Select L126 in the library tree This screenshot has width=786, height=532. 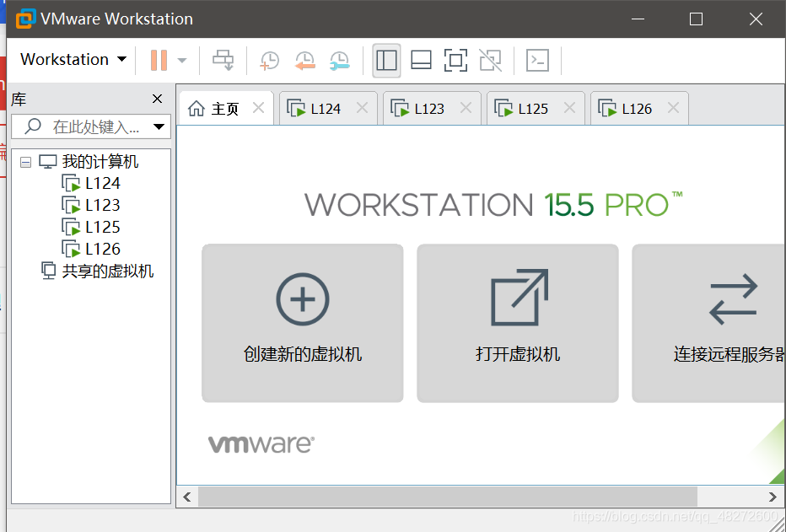point(103,249)
